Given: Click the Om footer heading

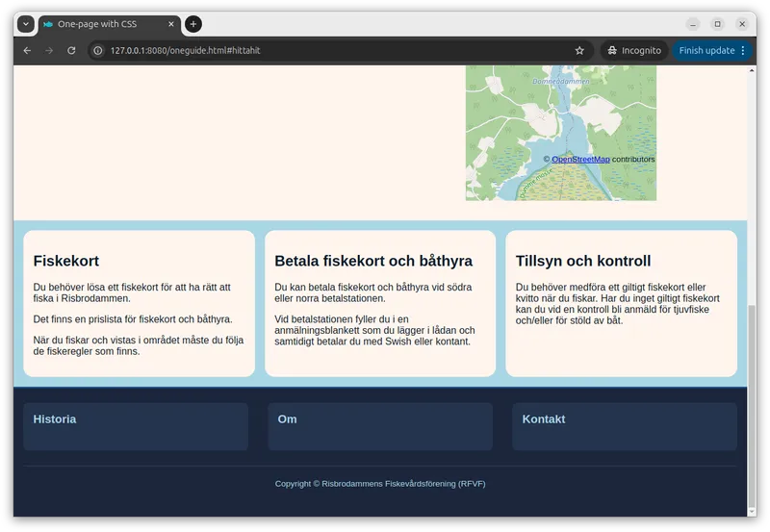Looking at the screenshot, I should tap(287, 419).
